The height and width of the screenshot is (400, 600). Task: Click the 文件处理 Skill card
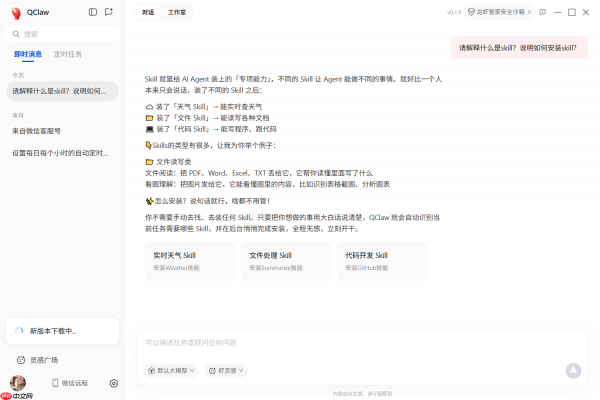click(286, 261)
